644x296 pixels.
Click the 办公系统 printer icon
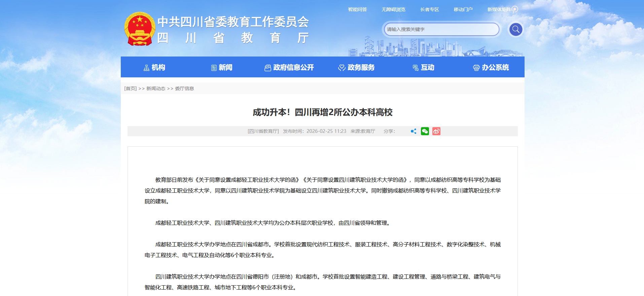coord(476,68)
